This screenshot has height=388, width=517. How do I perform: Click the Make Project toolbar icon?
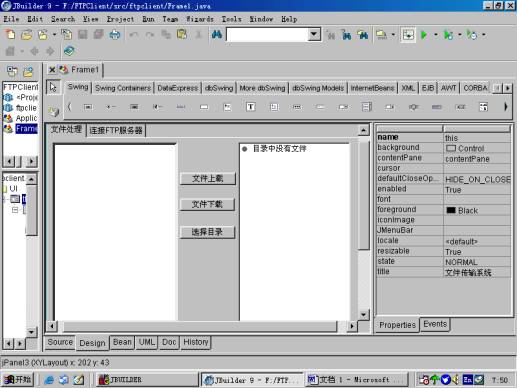click(x=381, y=34)
